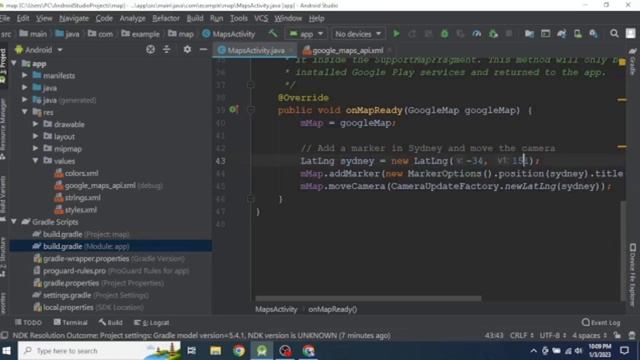The width and height of the screenshot is (640, 360).
Task: Open Device File Explorer side tab
Action: coord(633,274)
